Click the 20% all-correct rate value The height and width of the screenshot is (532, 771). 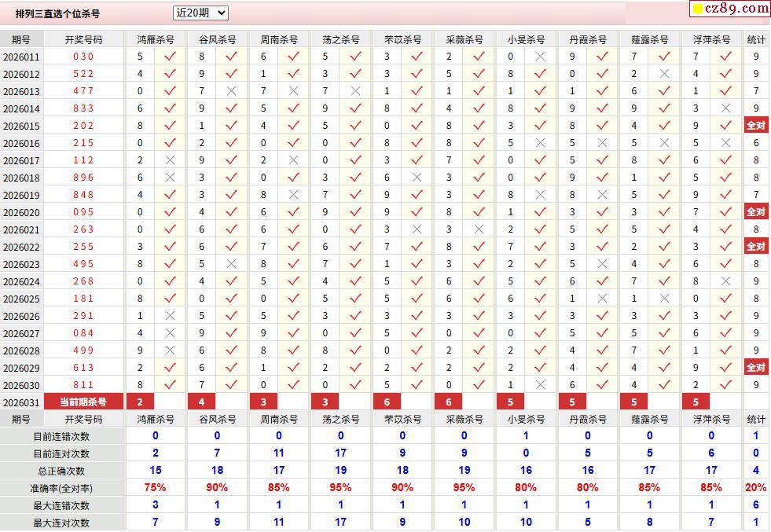[x=756, y=487]
